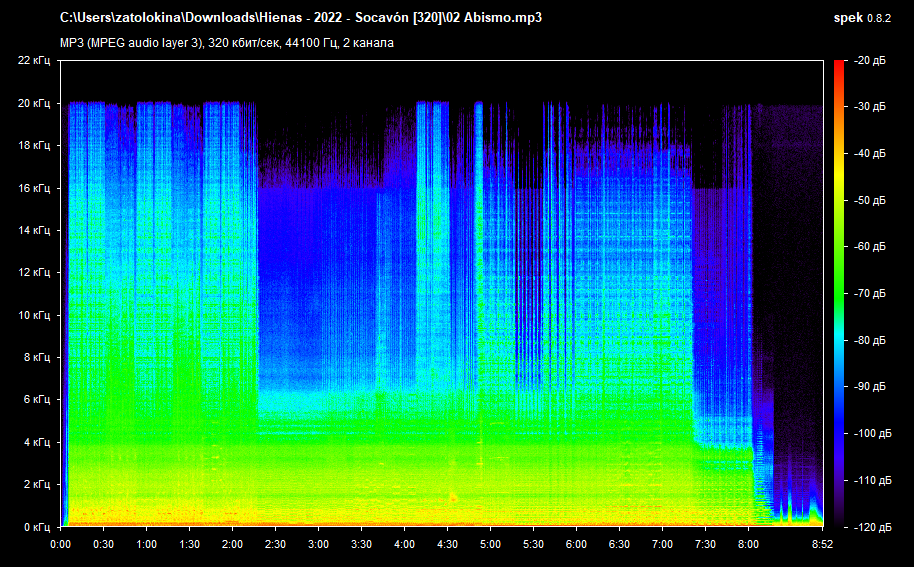Select the 16 кГц frequency axis label
The height and width of the screenshot is (567, 914).
pos(34,188)
